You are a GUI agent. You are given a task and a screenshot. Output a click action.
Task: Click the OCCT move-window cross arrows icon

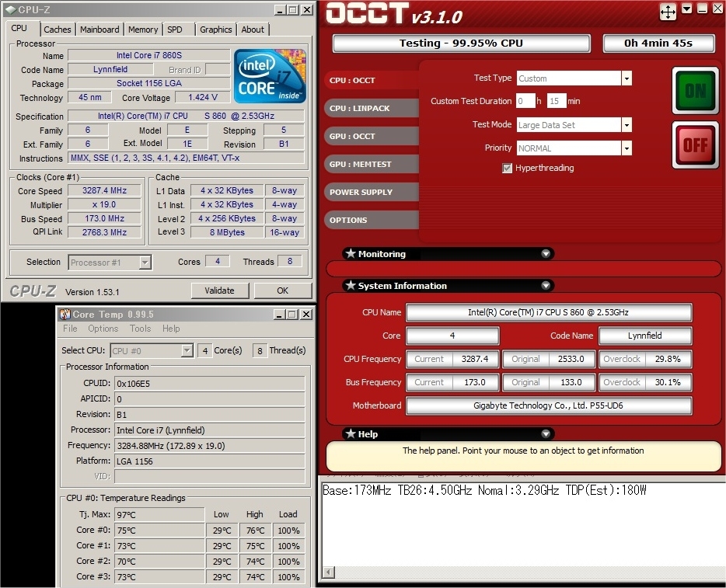(668, 12)
